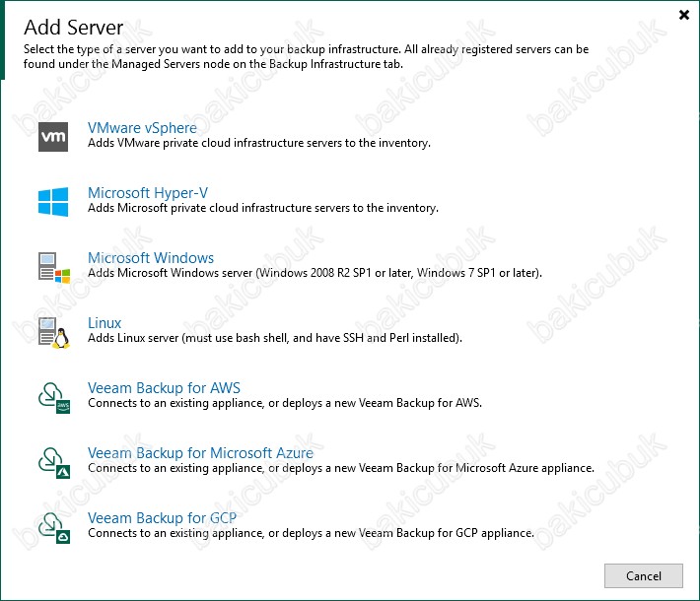
Task: Open the Veeam Backup for AWS link
Action: 164,388
